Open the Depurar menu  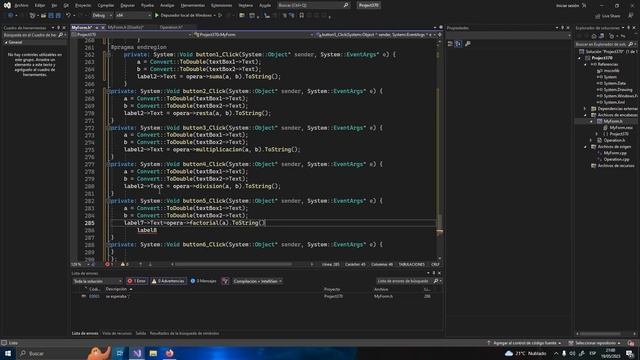click(127, 5)
